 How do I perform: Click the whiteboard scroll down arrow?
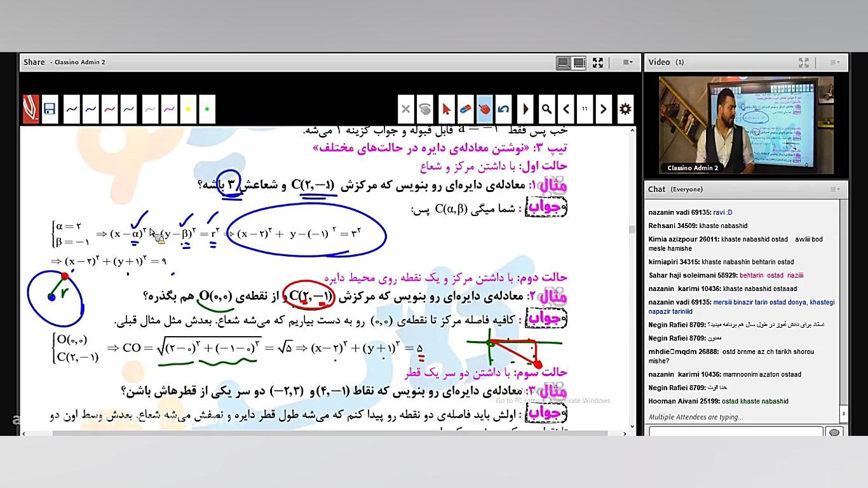[632, 426]
